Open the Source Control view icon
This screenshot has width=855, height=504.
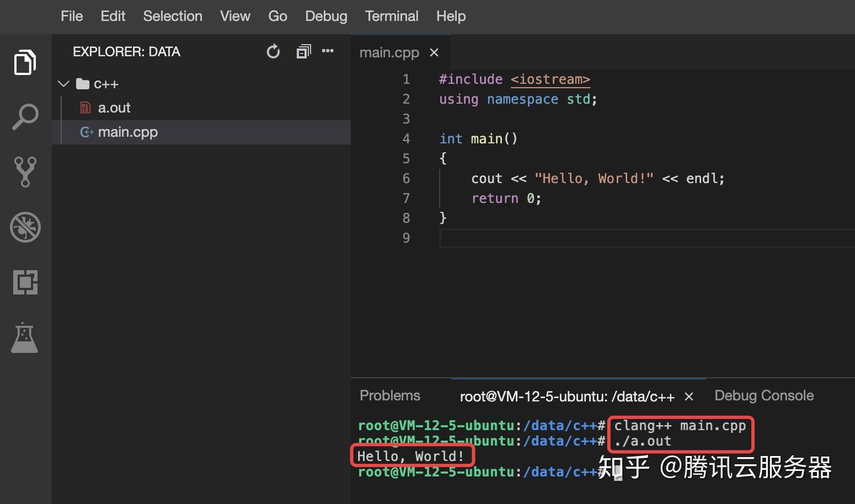(x=25, y=171)
